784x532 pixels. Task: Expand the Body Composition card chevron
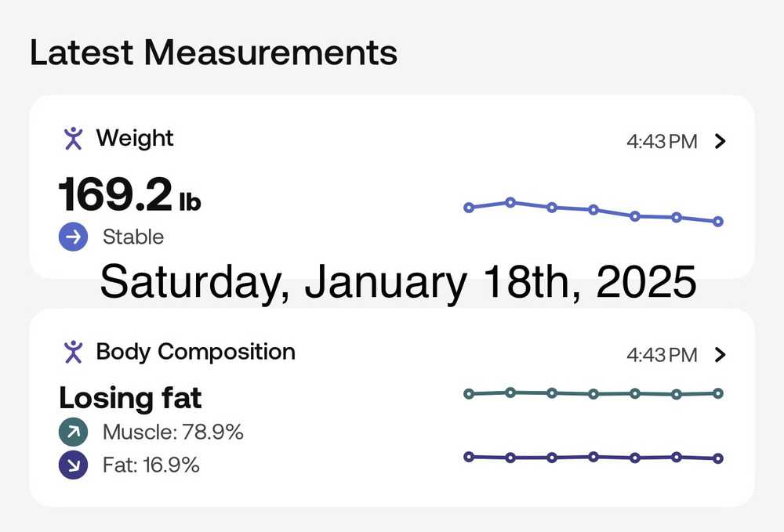click(721, 355)
